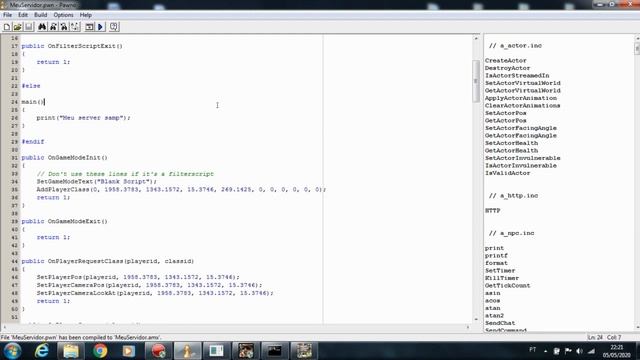Click the PT language indicator
This screenshot has height=360, width=640.
(x=532, y=350)
